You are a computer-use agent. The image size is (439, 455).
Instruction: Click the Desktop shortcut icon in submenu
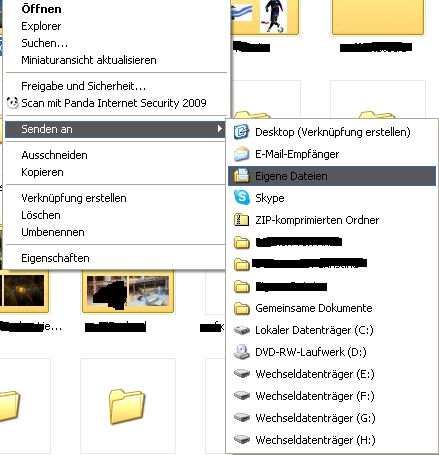point(241,132)
